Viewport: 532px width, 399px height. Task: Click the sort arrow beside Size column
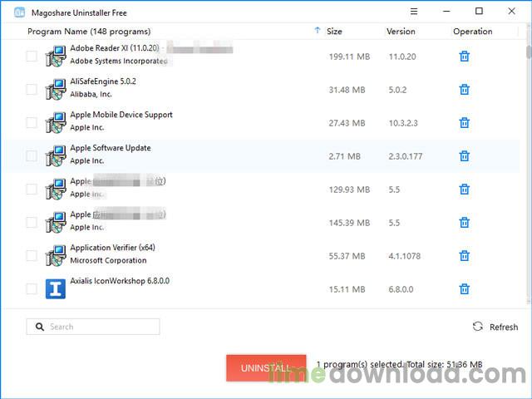tap(318, 32)
